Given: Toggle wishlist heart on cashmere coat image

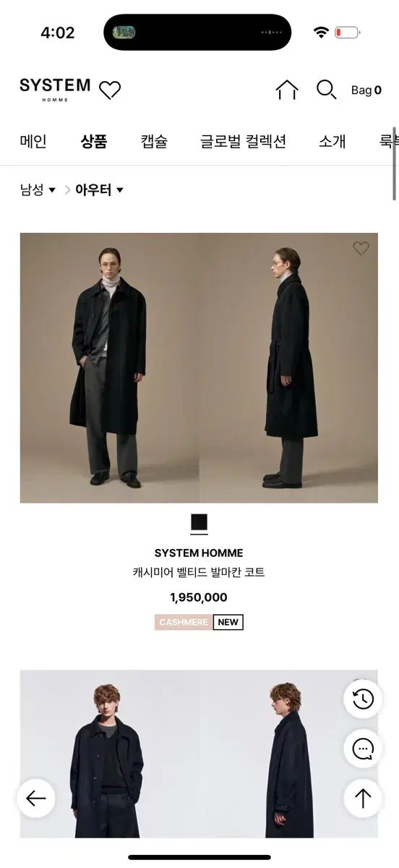Looking at the screenshot, I should pyautogui.click(x=361, y=249).
